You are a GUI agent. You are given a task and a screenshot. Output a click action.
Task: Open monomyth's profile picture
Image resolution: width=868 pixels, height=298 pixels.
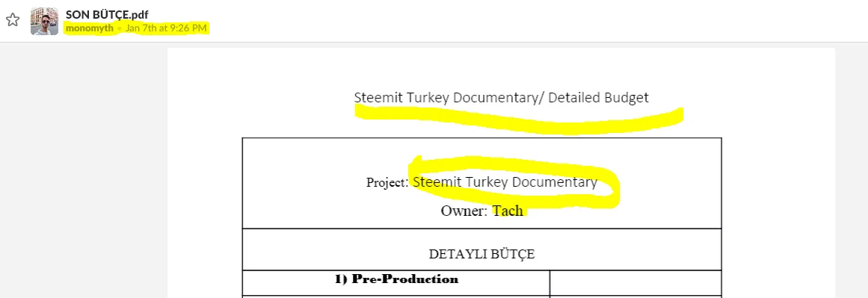pos(44,22)
